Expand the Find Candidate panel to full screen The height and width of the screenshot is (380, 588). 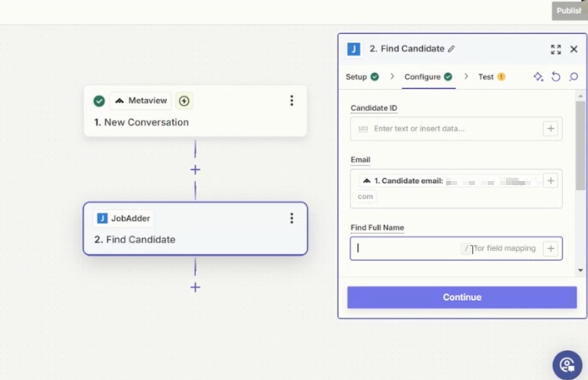pos(556,49)
